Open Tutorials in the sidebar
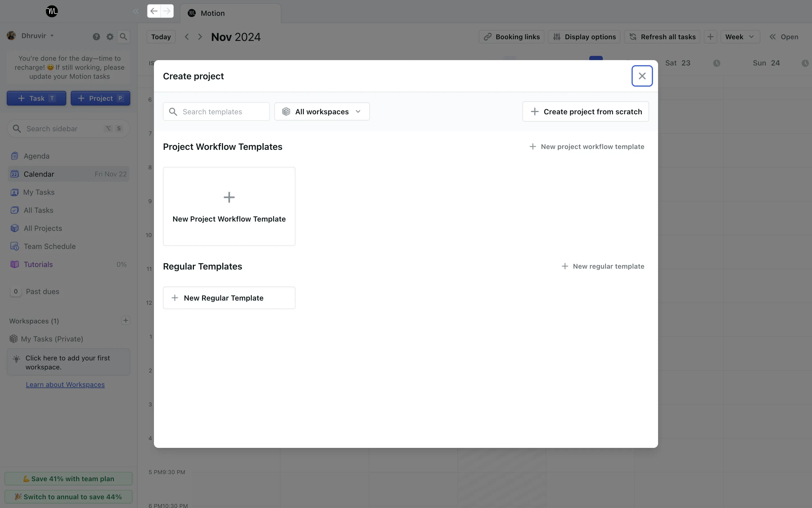The image size is (812, 508). tap(69, 264)
